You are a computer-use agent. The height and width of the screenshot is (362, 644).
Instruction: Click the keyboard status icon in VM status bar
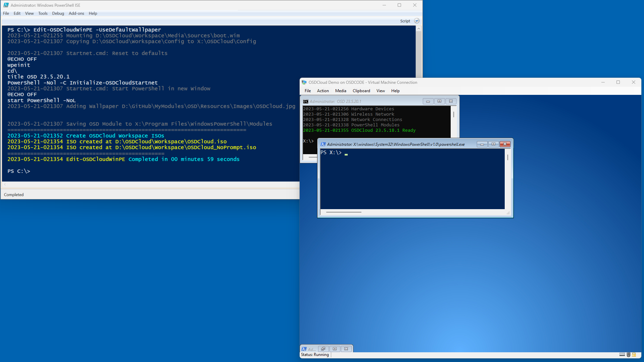(622, 355)
